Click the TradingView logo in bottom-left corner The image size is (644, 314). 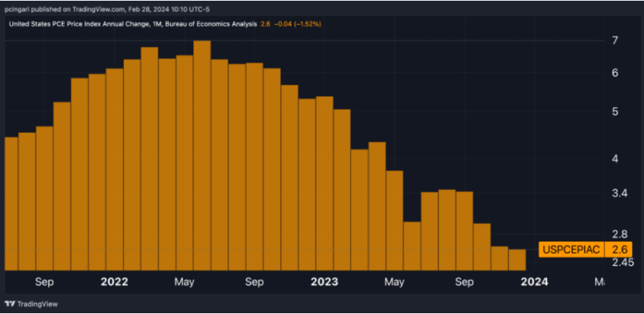tap(25, 303)
